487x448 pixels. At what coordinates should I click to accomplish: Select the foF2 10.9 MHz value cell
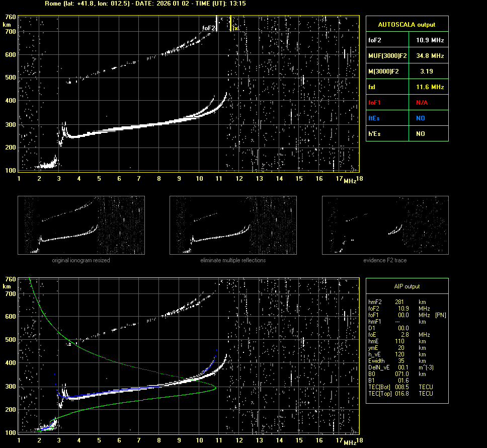428,40
